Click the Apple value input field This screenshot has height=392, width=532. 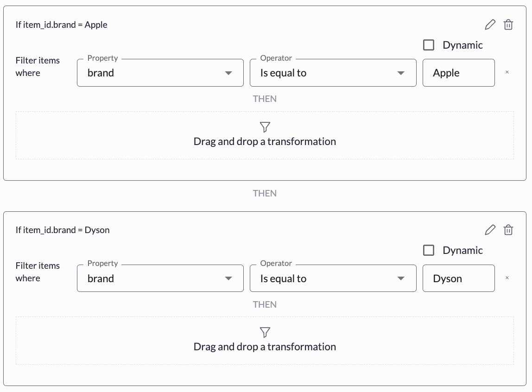458,73
